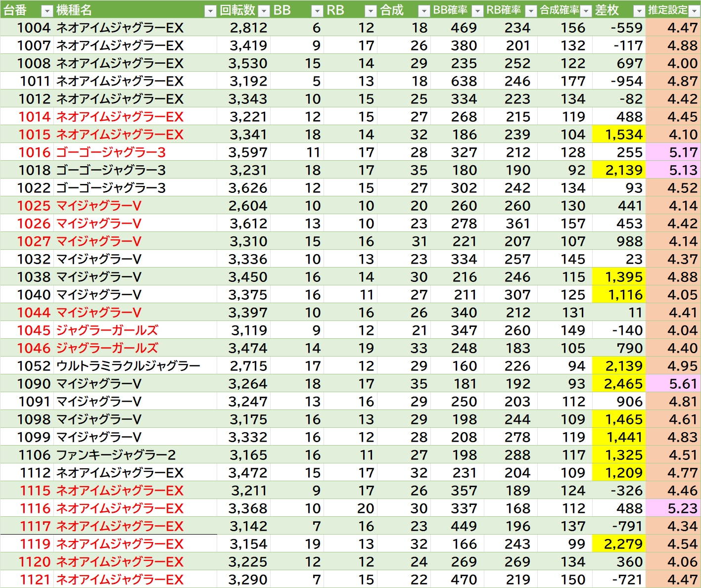Open the 台番 column filter dropdown
This screenshot has width=701, height=588.
pos(47,11)
